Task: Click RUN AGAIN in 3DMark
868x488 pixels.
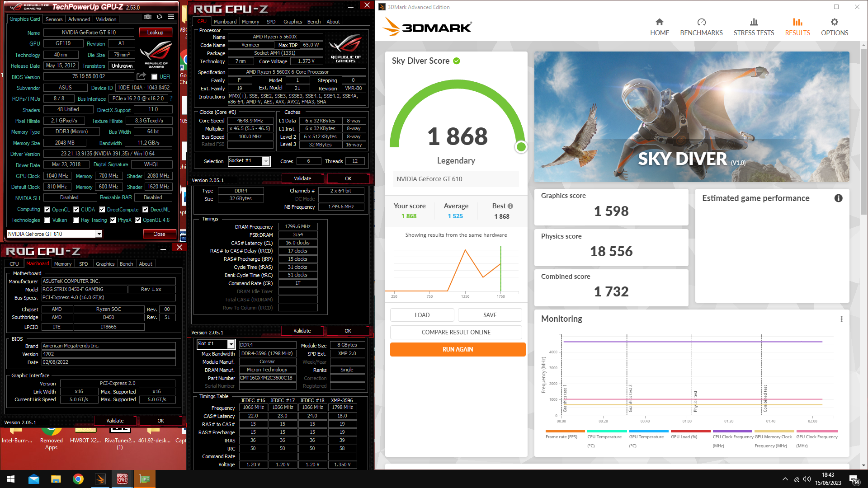Action: (x=458, y=349)
